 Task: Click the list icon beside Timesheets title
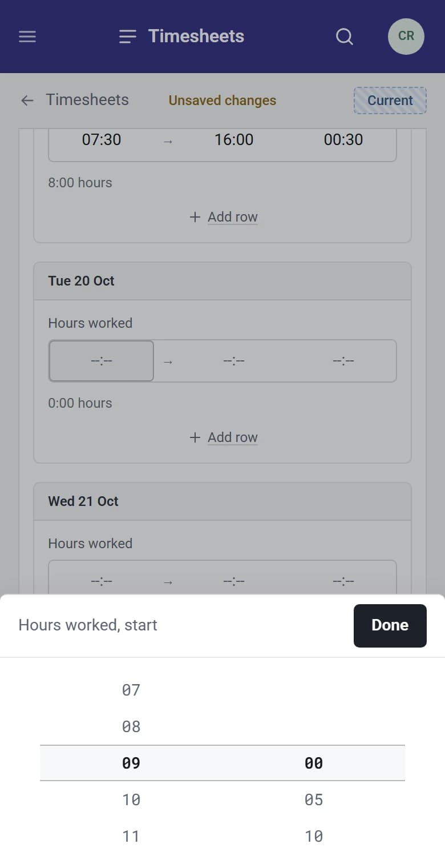click(x=128, y=37)
